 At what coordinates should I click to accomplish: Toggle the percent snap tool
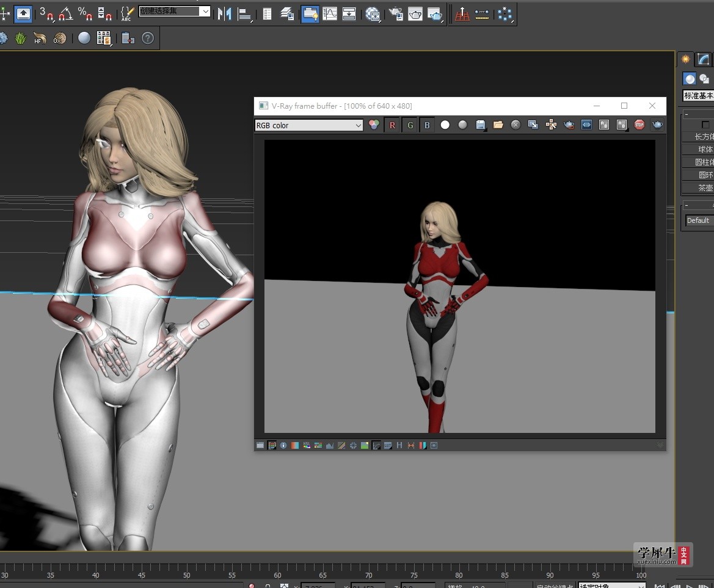point(85,13)
